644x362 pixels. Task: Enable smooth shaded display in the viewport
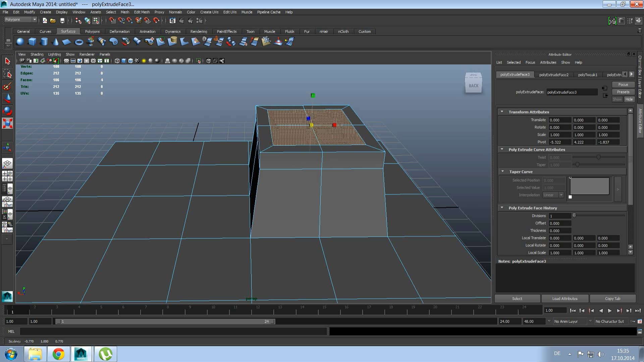pos(124,61)
